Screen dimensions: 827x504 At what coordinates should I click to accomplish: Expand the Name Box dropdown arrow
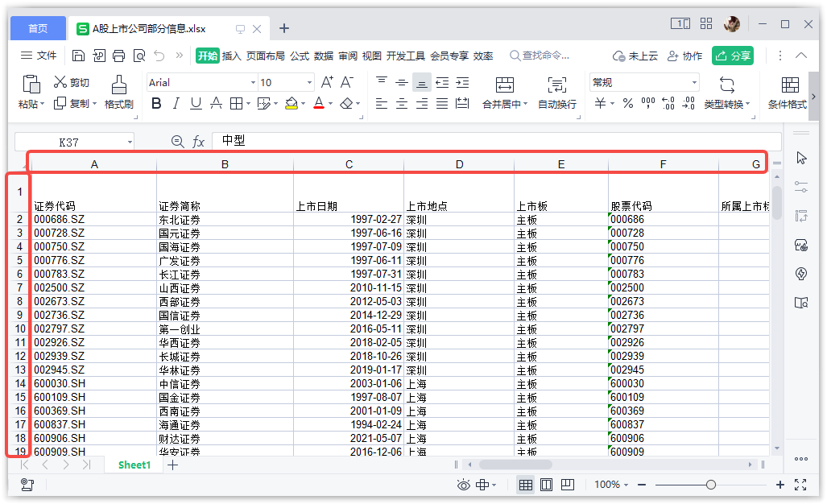coord(129,142)
